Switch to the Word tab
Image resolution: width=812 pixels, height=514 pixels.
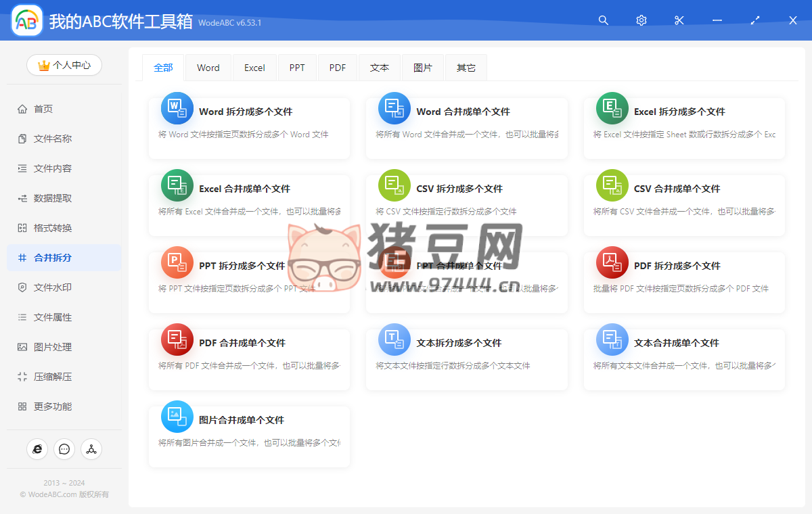208,68
